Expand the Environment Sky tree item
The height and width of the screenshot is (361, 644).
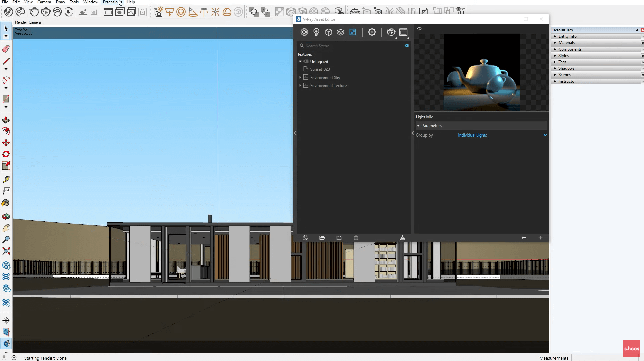(x=300, y=77)
